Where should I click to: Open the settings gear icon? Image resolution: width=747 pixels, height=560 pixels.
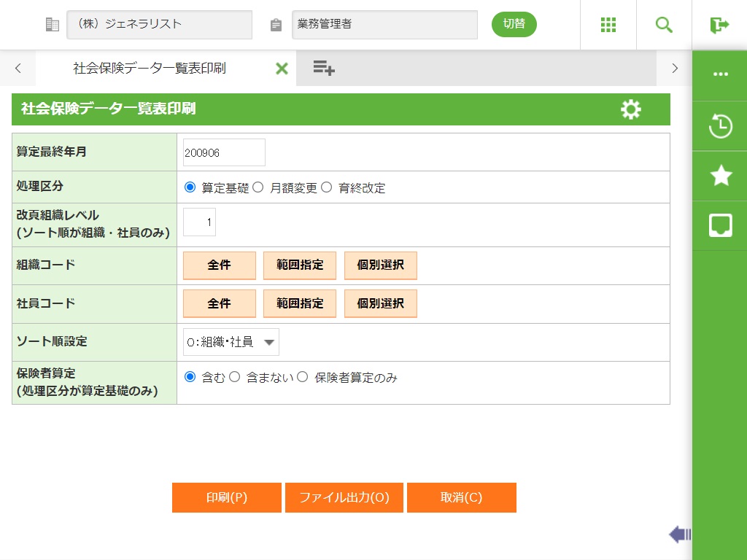point(630,109)
